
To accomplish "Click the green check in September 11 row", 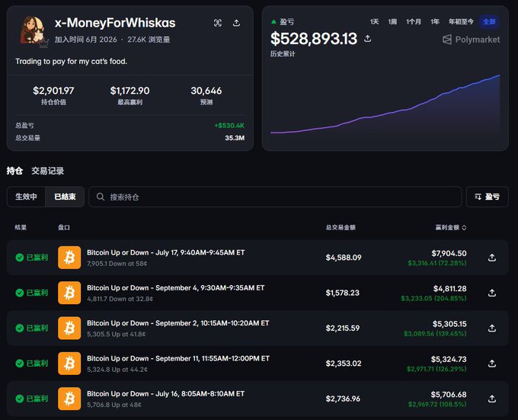I will pyautogui.click(x=20, y=364).
